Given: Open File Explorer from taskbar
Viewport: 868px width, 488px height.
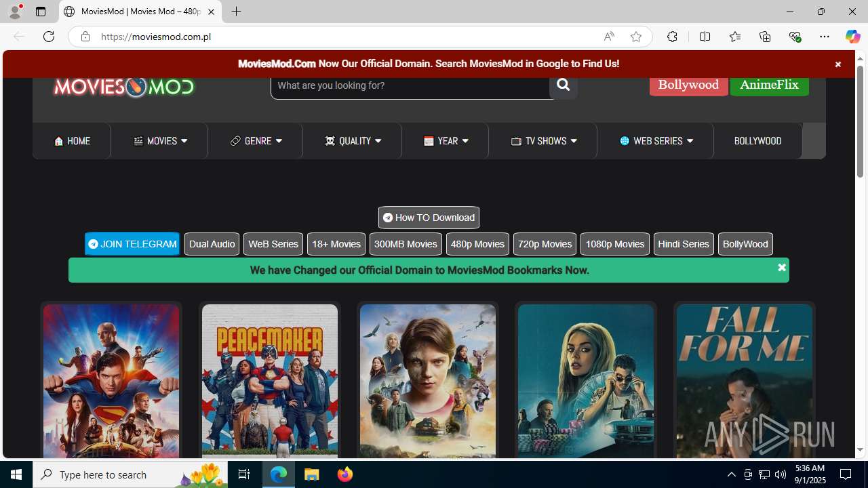Looking at the screenshot, I should pos(312,474).
